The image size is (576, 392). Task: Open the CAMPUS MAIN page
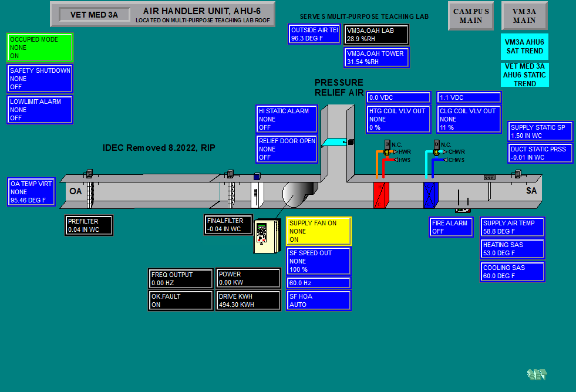pyautogui.click(x=470, y=16)
